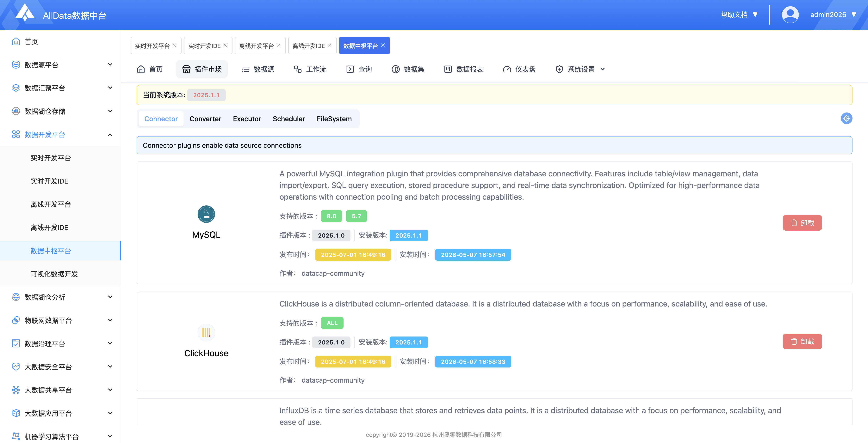Click ClickHouse supported version ALL tag
The image size is (868, 443).
[x=332, y=323]
